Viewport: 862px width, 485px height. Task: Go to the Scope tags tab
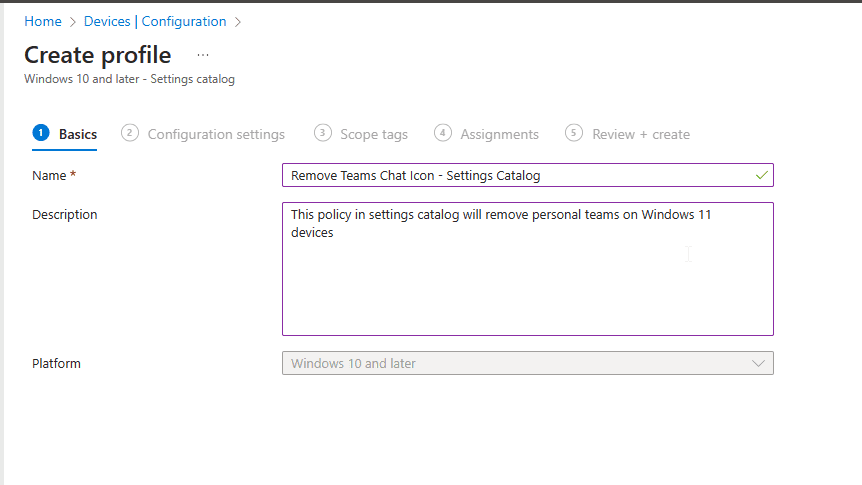374,134
